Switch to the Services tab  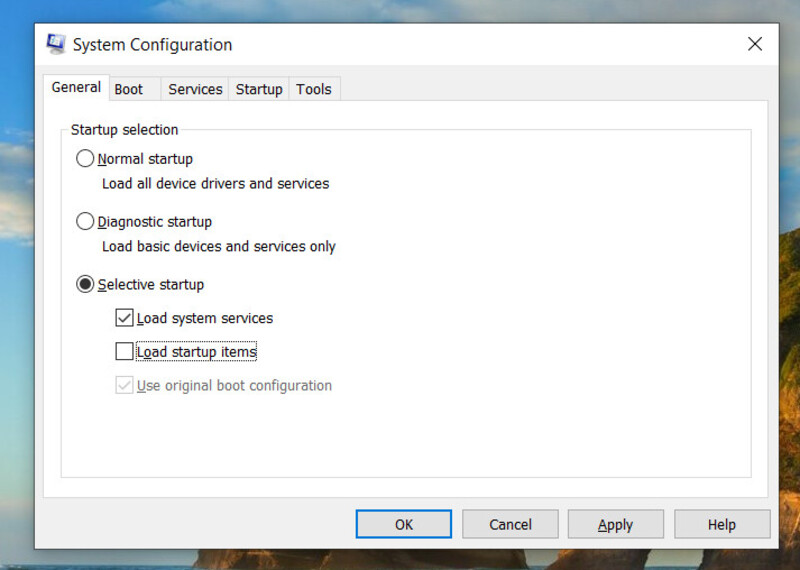(195, 89)
